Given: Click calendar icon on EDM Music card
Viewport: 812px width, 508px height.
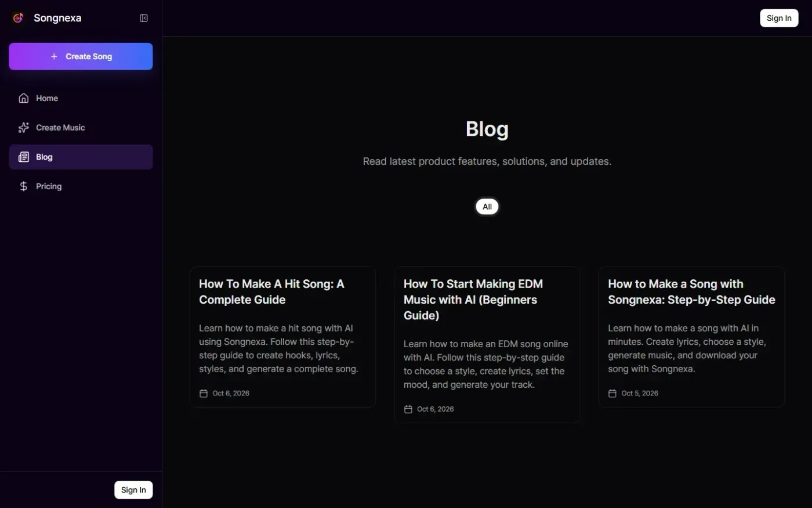Looking at the screenshot, I should (x=408, y=409).
